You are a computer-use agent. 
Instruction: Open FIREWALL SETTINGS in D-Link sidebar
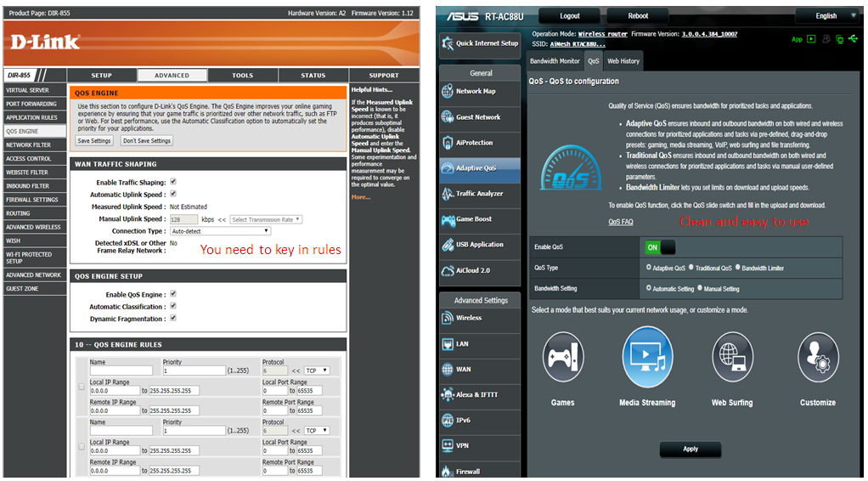click(x=35, y=200)
